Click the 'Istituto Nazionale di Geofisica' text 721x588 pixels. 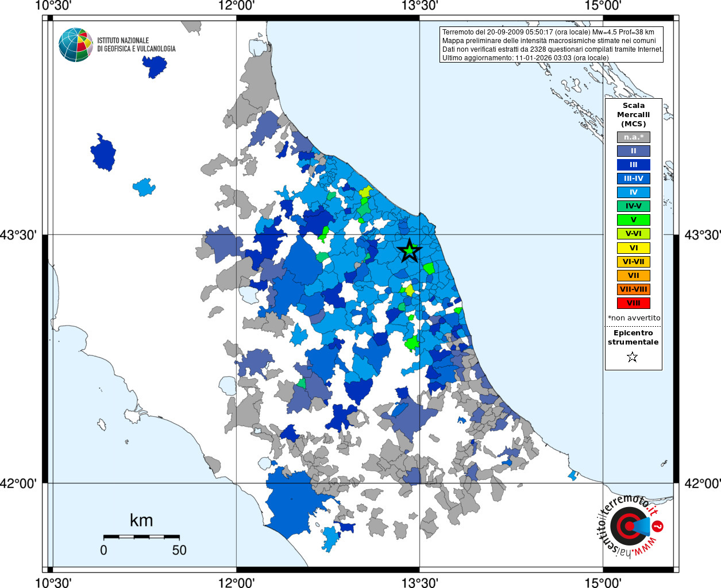[136, 45]
